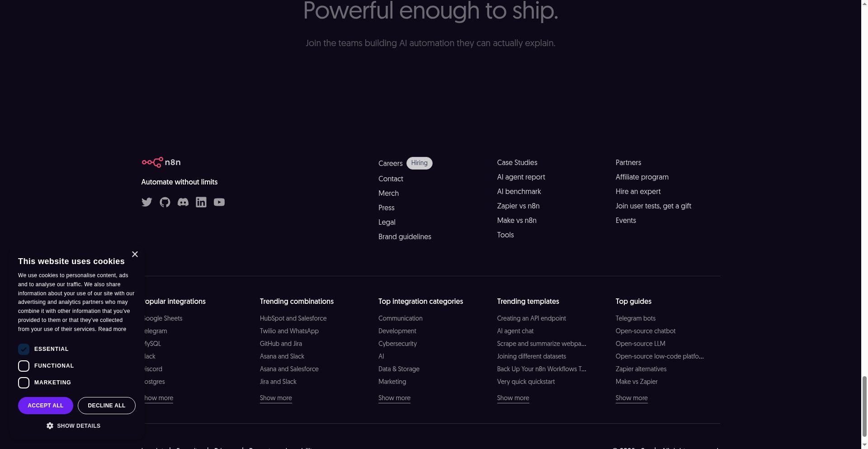The width and height of the screenshot is (868, 449).
Task: Expand Trending combinations with Show more
Action: pyautogui.click(x=276, y=398)
